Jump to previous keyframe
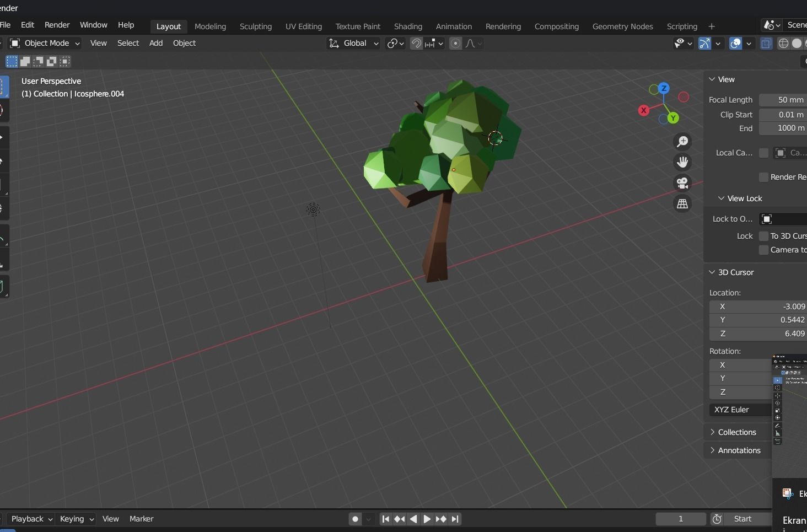 click(400, 519)
